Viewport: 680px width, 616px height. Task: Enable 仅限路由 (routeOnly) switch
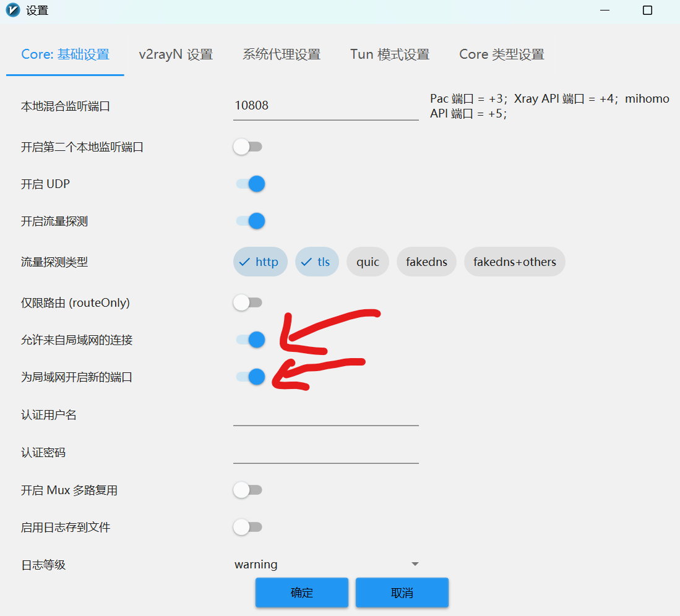point(248,303)
